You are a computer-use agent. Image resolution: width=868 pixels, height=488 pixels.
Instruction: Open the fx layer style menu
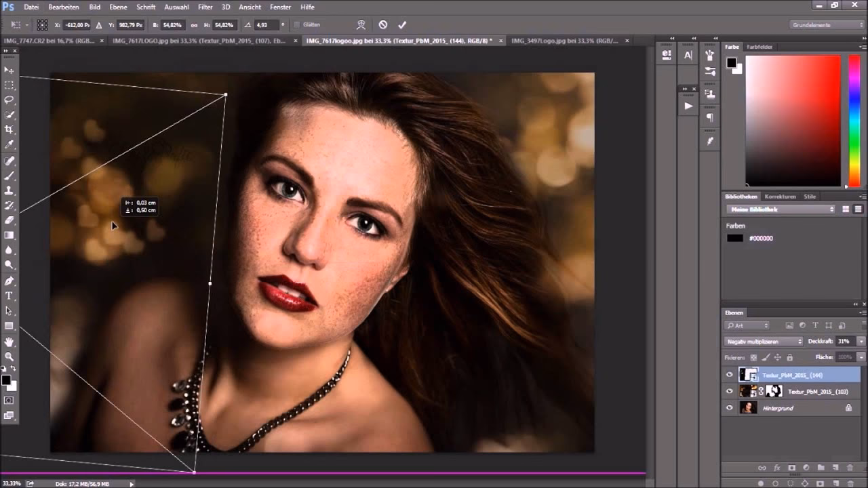point(777,468)
